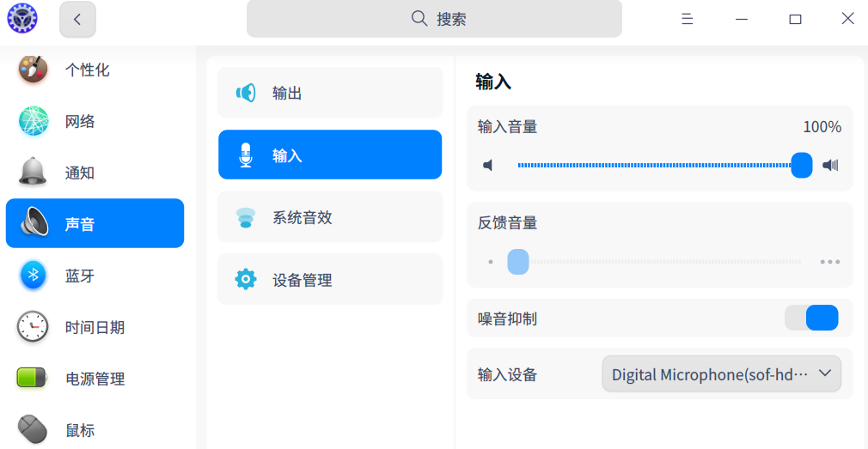Screen dimensions: 868x449
Task: Click the 电源管理 battery icon
Action: click(32, 378)
